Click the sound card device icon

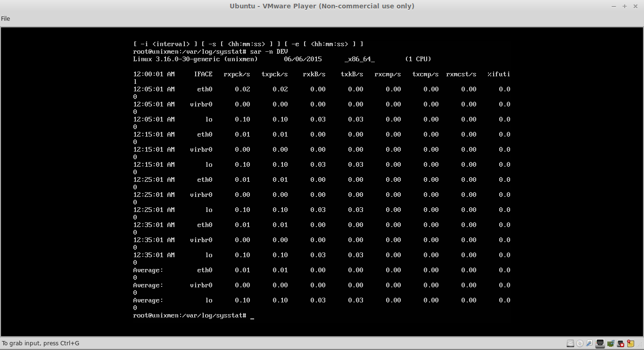(x=611, y=343)
